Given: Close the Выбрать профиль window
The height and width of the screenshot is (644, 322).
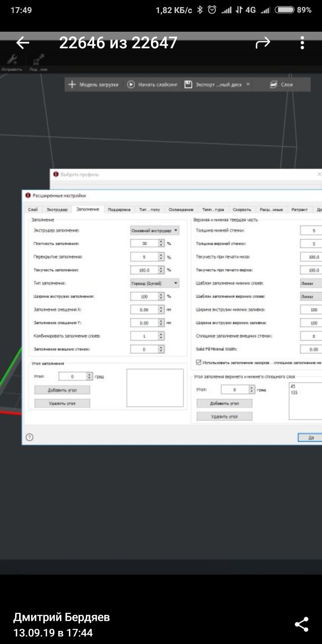Looking at the screenshot, I should [319, 174].
